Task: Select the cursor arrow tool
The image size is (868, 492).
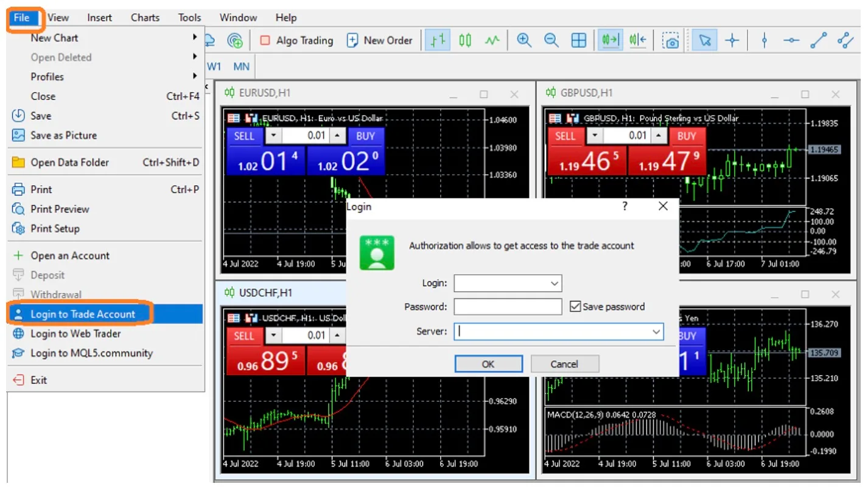Action: coord(705,41)
